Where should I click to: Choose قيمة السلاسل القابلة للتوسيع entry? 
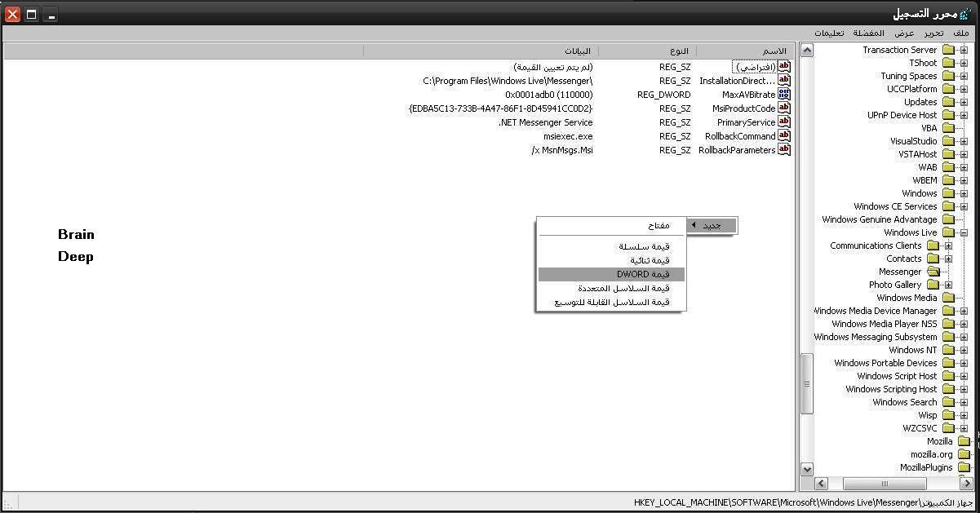point(611,302)
